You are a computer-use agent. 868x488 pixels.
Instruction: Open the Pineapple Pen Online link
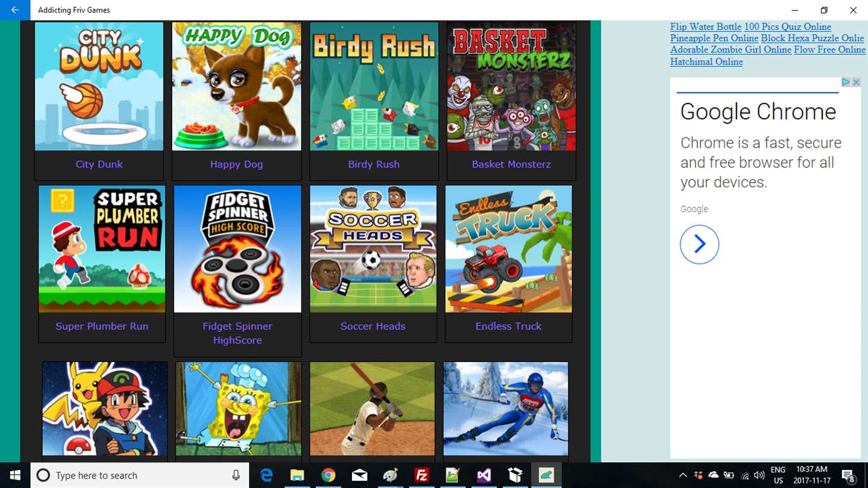[714, 38]
